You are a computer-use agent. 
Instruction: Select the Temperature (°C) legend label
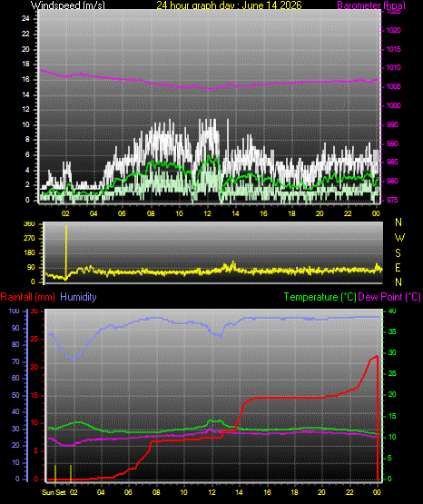[320, 297]
